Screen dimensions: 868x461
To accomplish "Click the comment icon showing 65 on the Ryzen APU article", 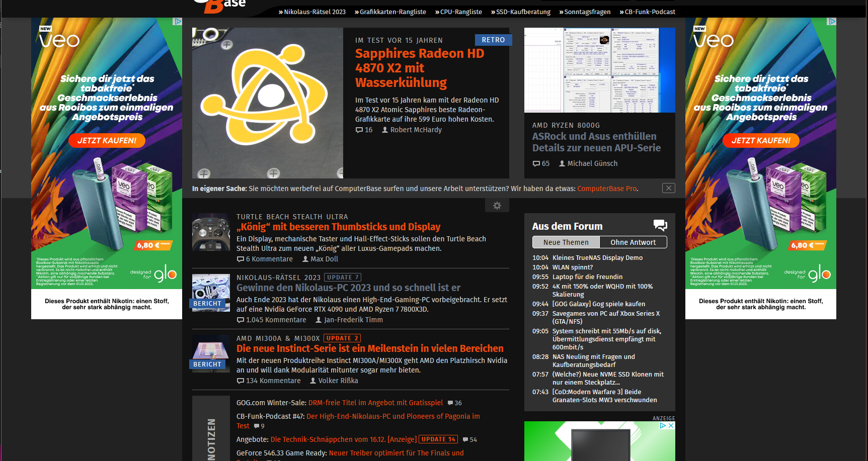I will (535, 163).
